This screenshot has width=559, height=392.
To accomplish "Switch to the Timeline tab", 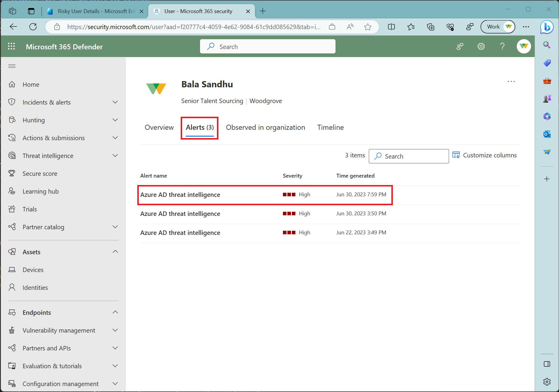I will [x=330, y=127].
